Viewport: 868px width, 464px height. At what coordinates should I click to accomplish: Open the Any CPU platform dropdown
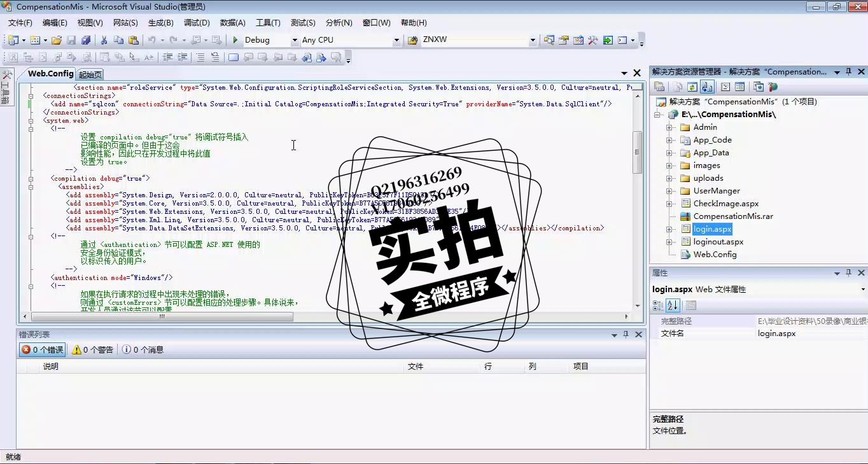[x=396, y=40]
